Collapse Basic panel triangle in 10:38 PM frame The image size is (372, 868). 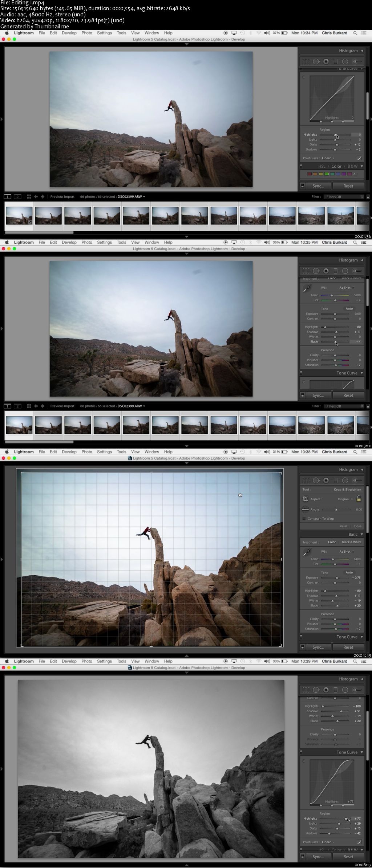tap(361, 534)
